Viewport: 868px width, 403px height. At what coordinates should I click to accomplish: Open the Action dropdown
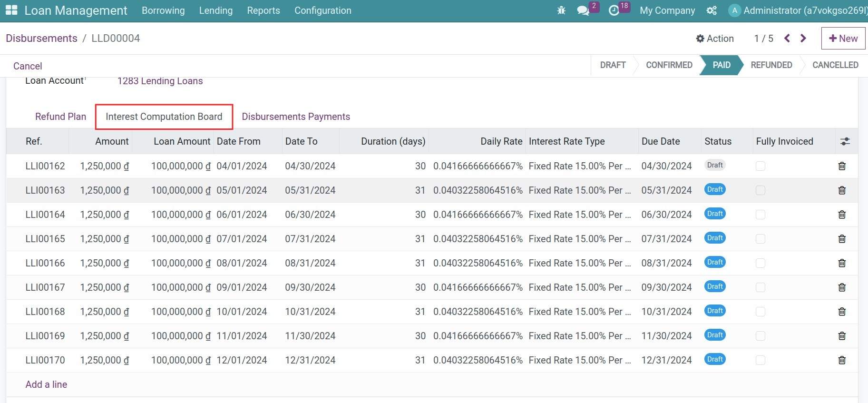pos(715,39)
